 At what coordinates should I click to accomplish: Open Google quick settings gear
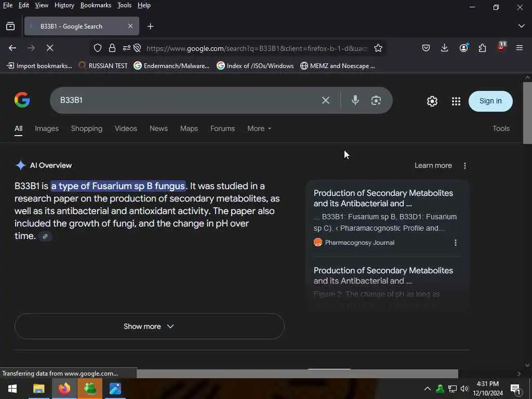pos(432,101)
